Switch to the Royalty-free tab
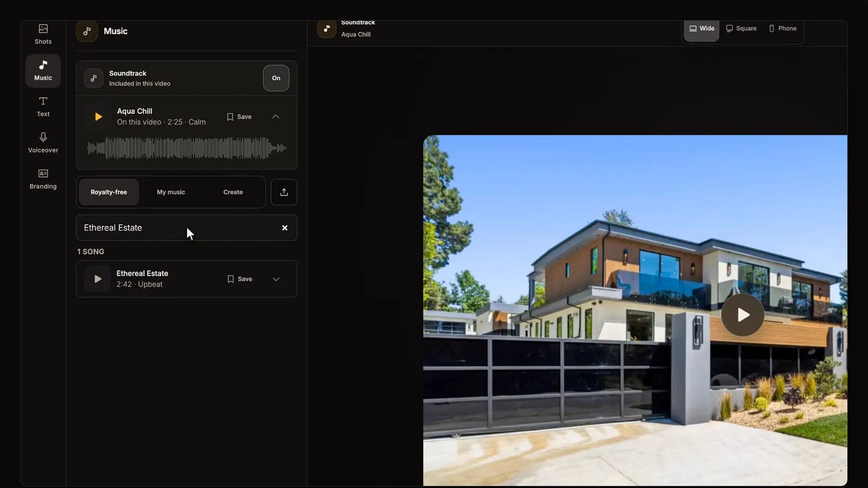 point(108,192)
